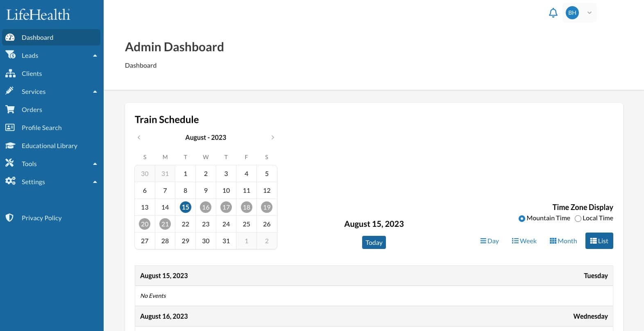Switch to the Day calendar view
This screenshot has height=331, width=644.
(x=489, y=241)
